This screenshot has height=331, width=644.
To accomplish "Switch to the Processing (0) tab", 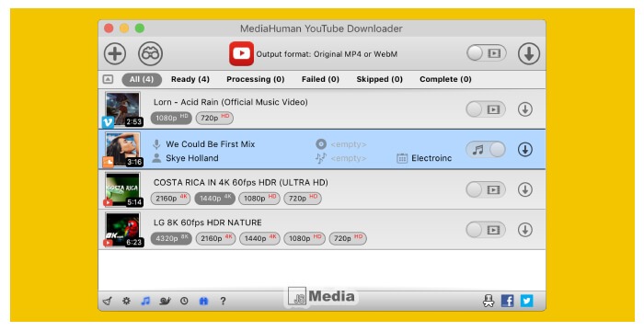I will 256,79.
